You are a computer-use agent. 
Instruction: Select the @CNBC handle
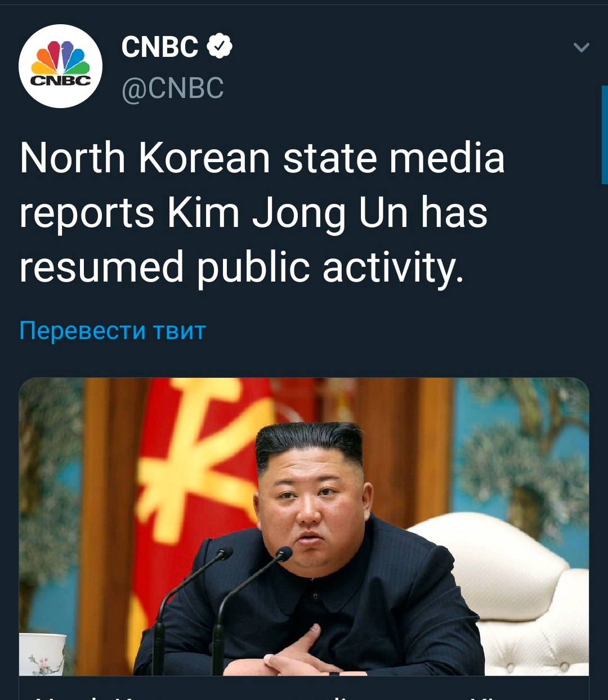[x=173, y=88]
